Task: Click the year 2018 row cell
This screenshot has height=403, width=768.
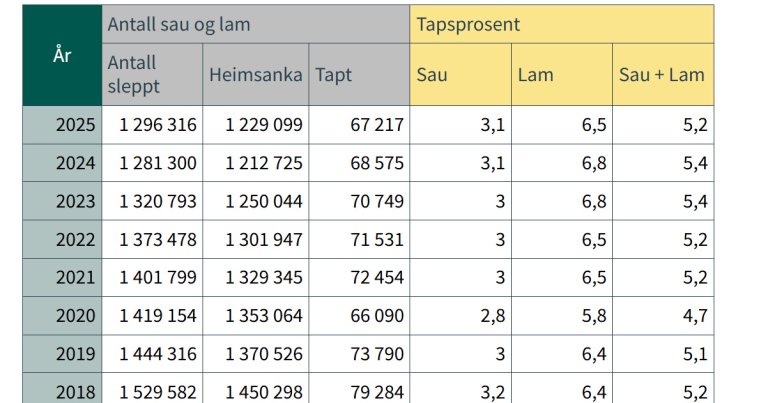Action: tap(62, 391)
